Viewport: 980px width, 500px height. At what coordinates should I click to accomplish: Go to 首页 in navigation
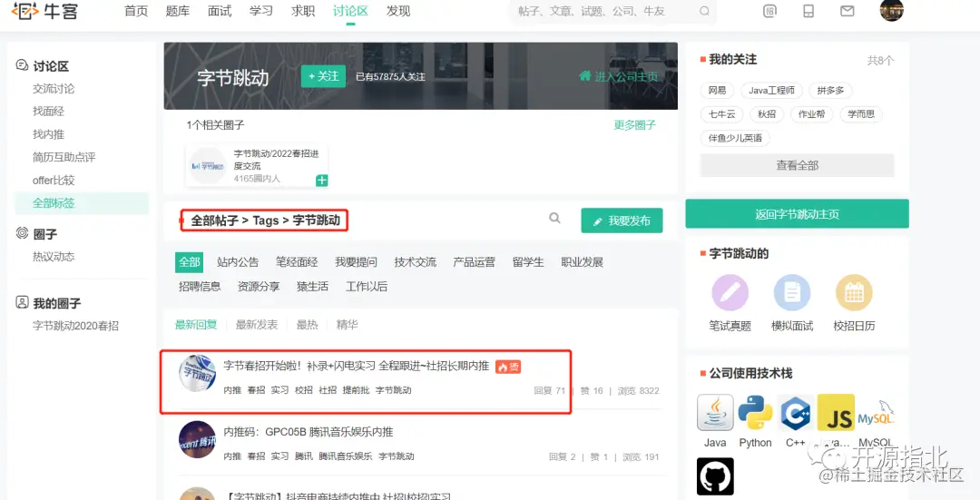(x=136, y=11)
